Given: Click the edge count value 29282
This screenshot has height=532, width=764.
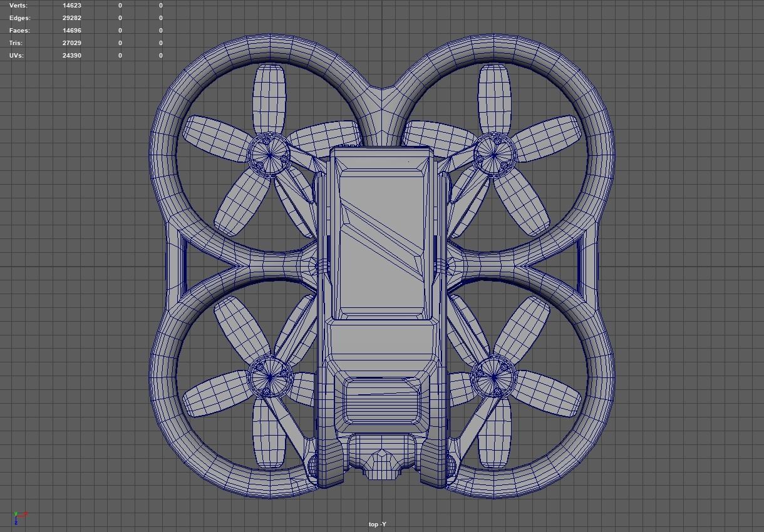Looking at the screenshot, I should point(72,18).
